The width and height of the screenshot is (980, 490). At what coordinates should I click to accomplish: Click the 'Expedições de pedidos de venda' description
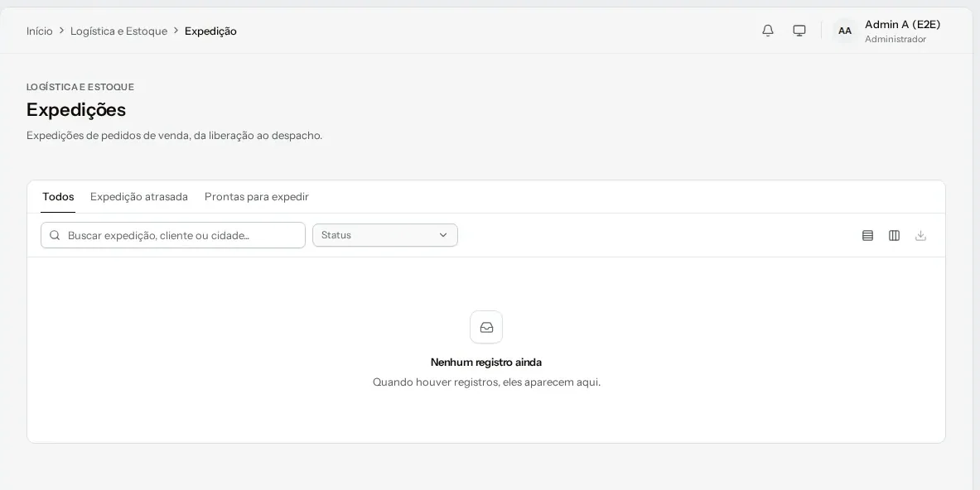tap(174, 136)
